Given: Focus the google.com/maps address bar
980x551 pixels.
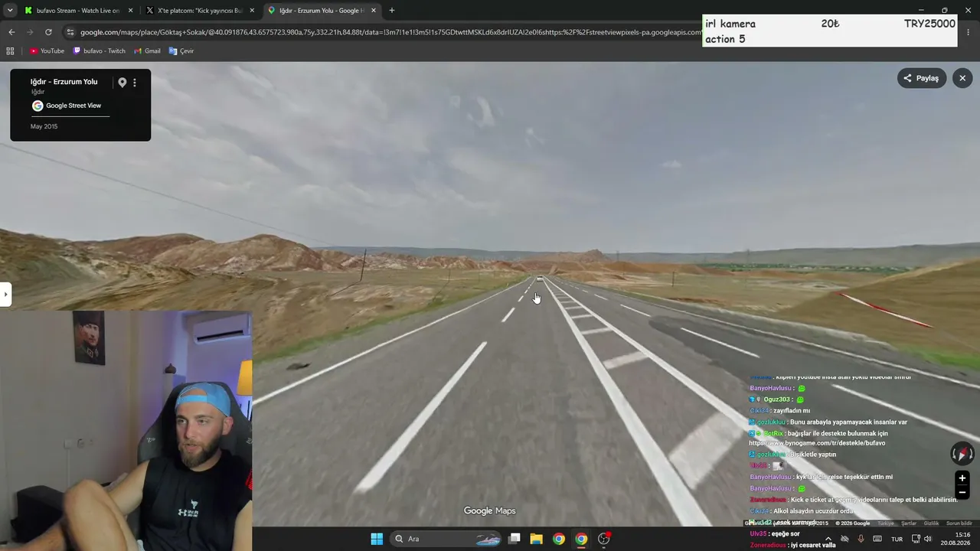Looking at the screenshot, I should point(390,32).
